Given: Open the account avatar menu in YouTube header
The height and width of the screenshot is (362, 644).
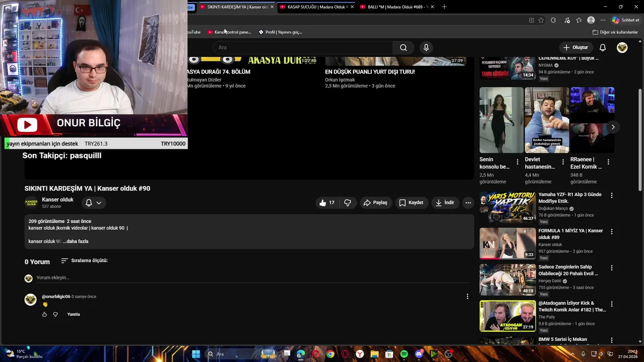Looking at the screenshot, I should tap(622, 47).
